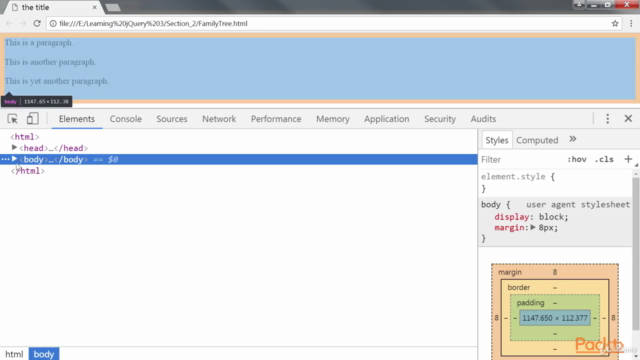Click 'This is another paragraph.' text
640x360 pixels.
pos(51,62)
